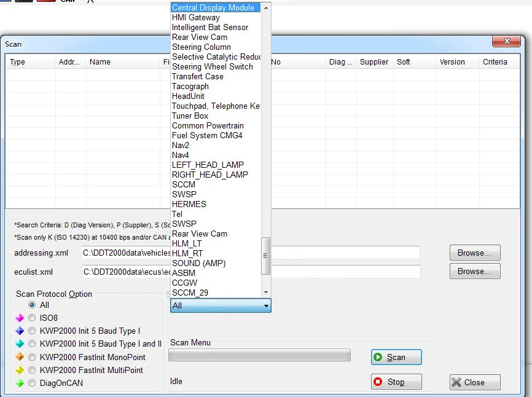Screen dimensions: 532x397
Task: Stop the scan with the red Stop button
Action: coord(396,382)
